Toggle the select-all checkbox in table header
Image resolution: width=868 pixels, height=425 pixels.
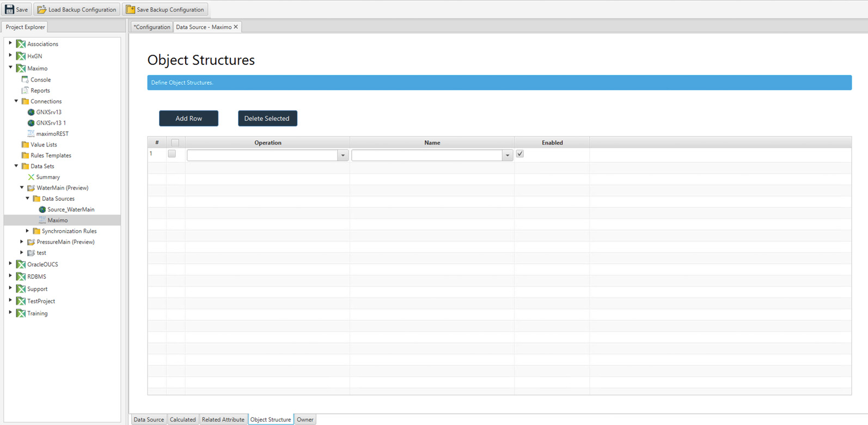pos(175,143)
